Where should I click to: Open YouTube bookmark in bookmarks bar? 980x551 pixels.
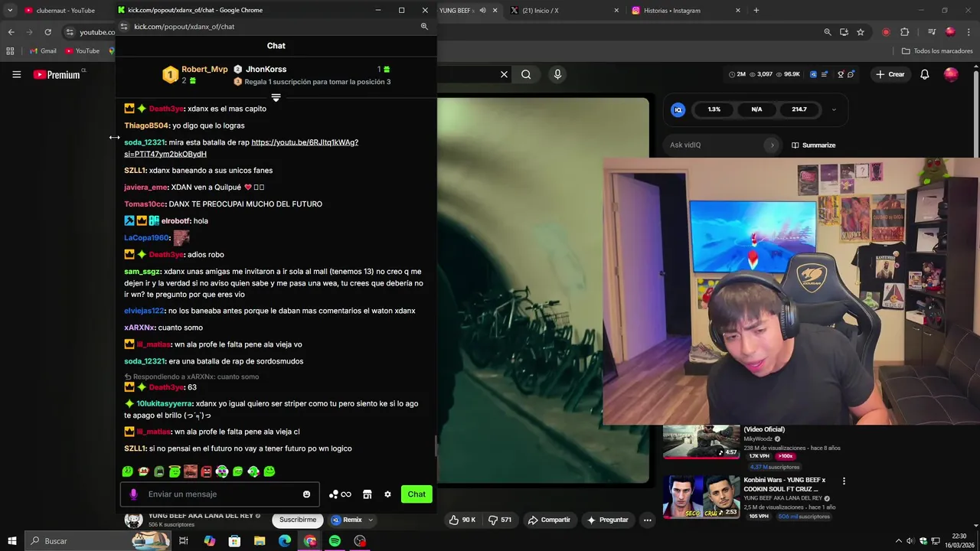pyautogui.click(x=83, y=51)
